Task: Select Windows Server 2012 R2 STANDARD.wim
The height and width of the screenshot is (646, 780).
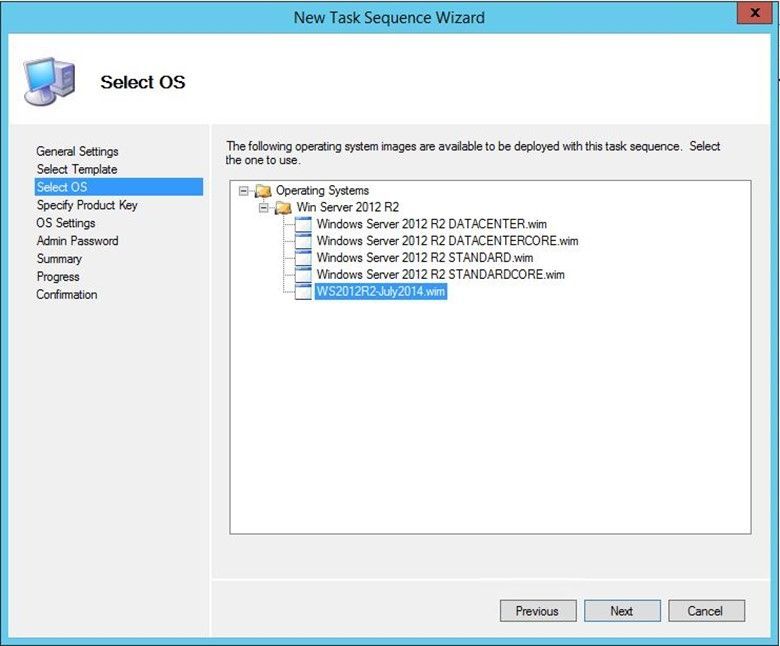Action: (x=425, y=258)
